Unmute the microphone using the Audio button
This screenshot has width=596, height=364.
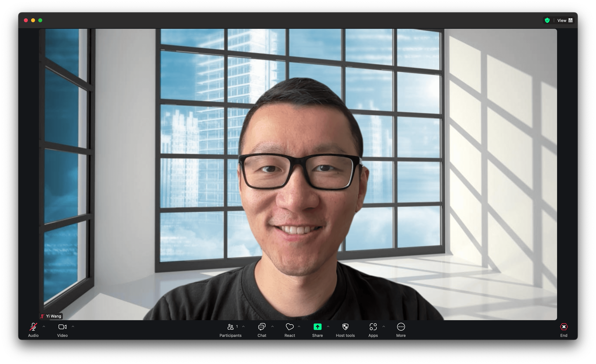33,330
